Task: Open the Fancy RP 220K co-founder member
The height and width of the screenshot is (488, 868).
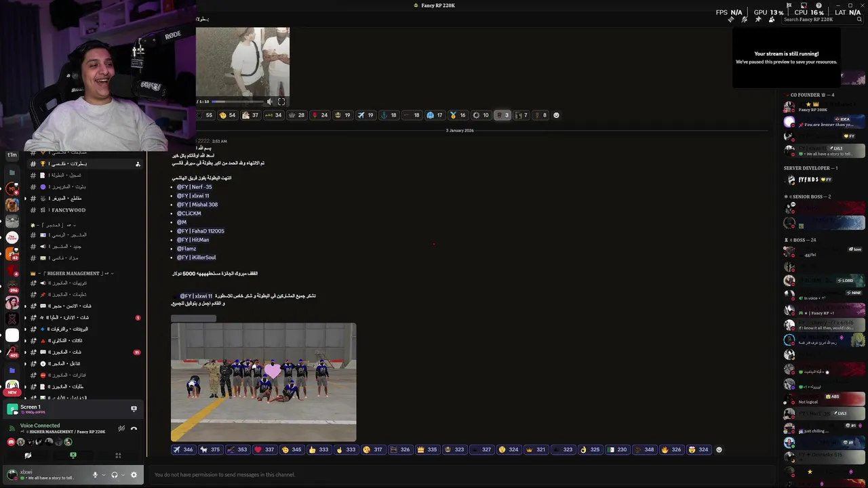Action: [x=824, y=107]
